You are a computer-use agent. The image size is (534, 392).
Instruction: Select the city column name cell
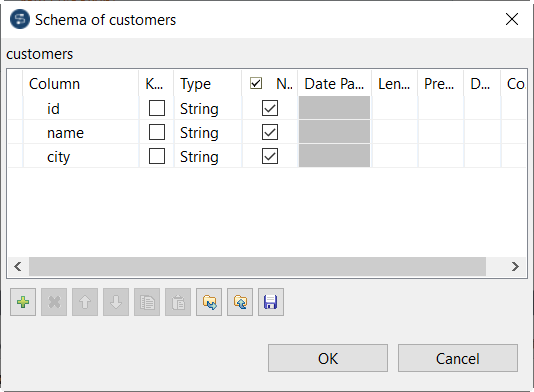[x=81, y=157]
